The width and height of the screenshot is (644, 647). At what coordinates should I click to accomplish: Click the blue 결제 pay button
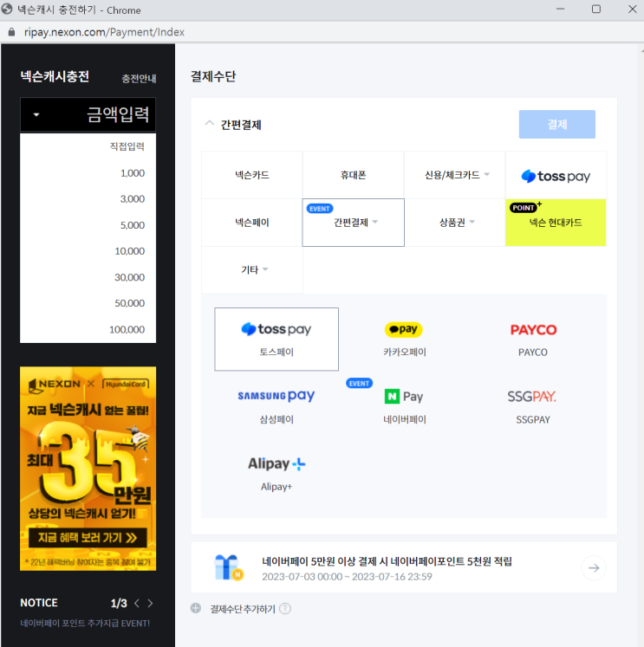(x=557, y=124)
